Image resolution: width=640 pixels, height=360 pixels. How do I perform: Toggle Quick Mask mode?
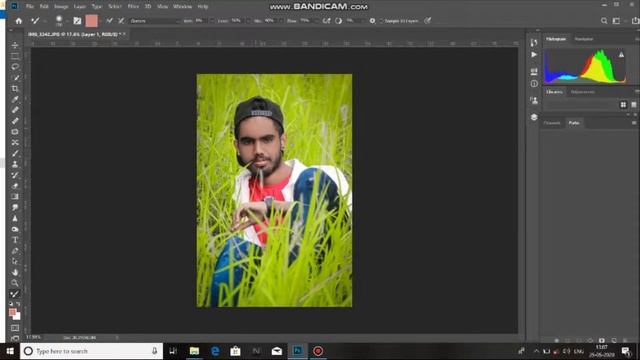pos(15,328)
